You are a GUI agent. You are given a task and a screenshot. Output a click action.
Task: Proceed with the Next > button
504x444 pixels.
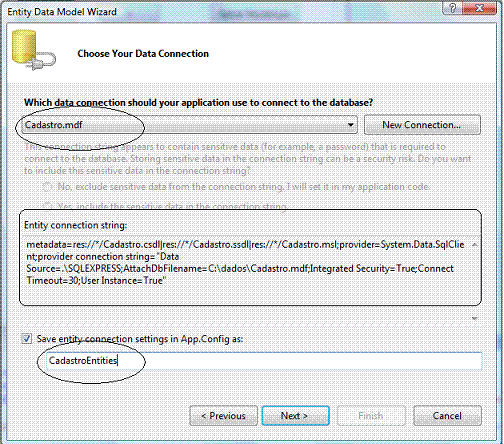pos(295,416)
